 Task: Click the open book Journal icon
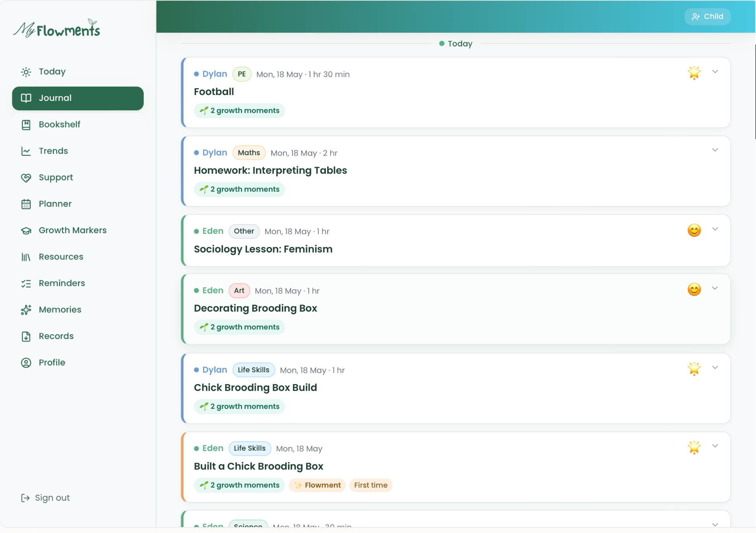pos(26,98)
